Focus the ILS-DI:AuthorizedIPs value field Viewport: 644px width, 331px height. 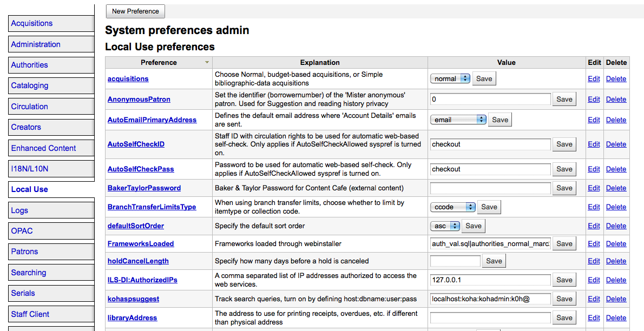click(490, 280)
